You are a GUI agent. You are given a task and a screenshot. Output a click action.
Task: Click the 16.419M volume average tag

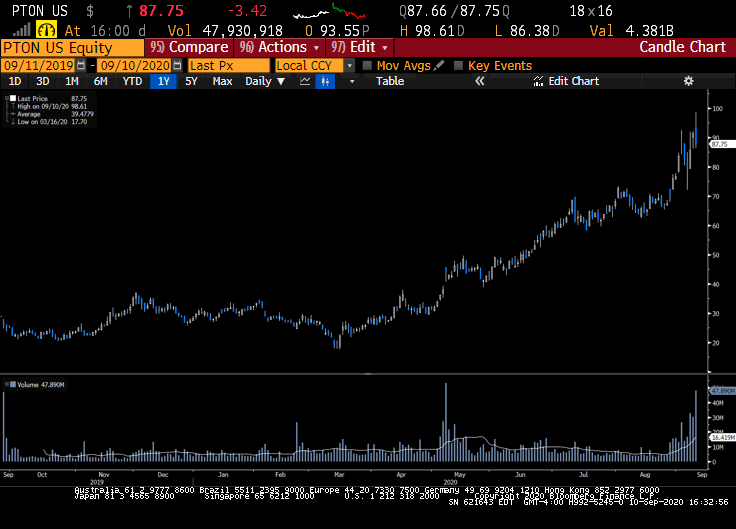[x=722, y=437]
